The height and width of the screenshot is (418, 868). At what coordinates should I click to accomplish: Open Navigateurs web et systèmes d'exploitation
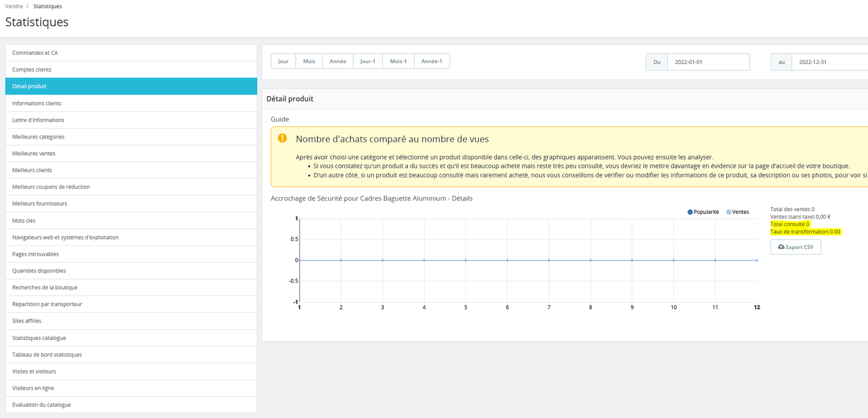66,237
